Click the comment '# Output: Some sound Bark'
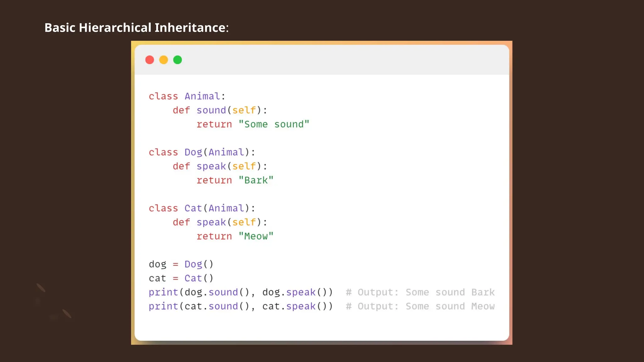 (420, 292)
